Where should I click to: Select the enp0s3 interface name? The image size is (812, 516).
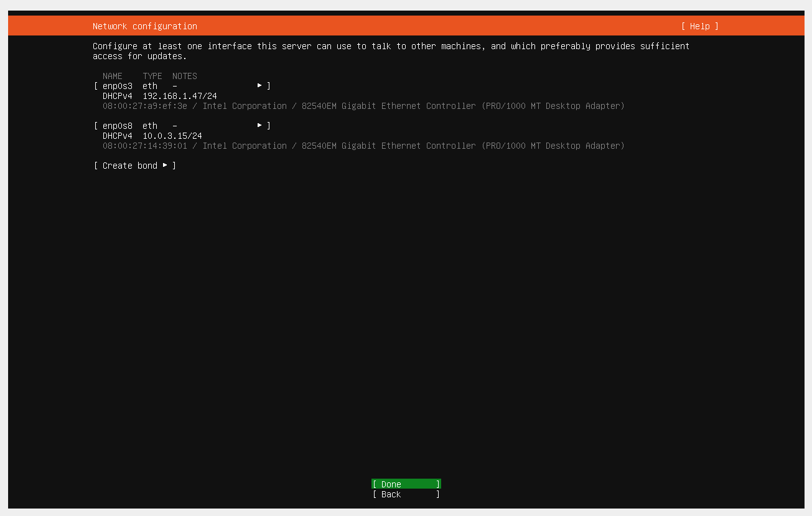[118, 86]
